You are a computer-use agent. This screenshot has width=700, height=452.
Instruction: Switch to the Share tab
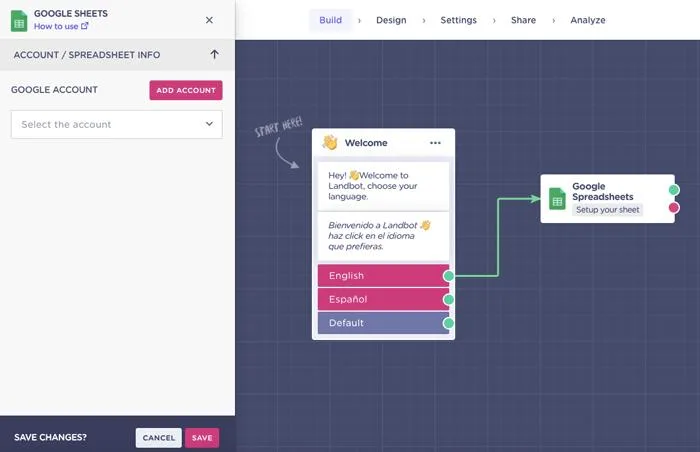point(523,20)
